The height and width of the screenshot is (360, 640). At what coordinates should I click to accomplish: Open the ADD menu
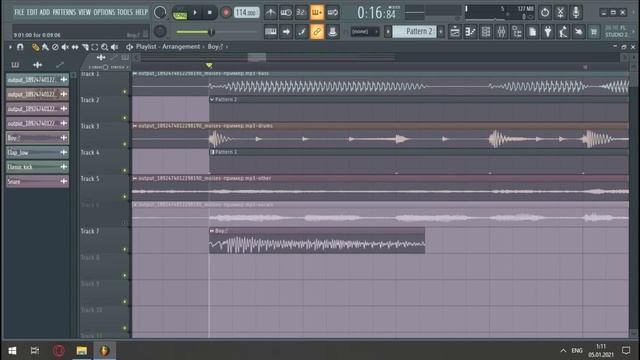45,12
